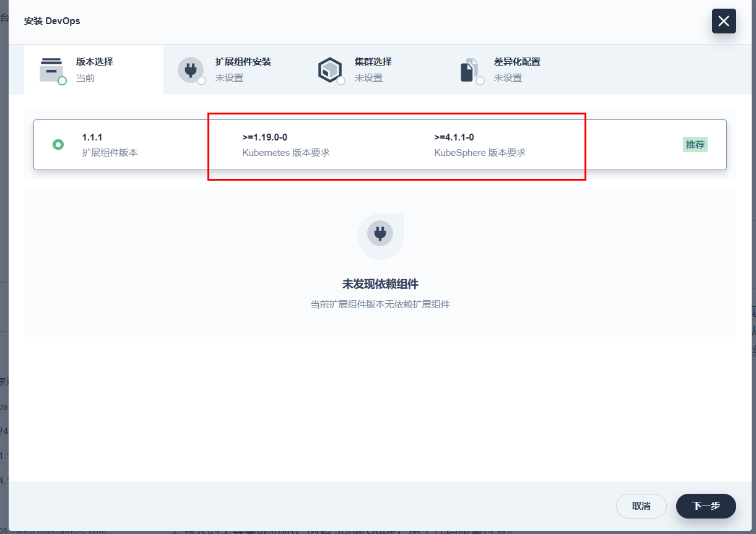Click the 未发现依赖组件 heading
756x534 pixels.
pyautogui.click(x=380, y=284)
